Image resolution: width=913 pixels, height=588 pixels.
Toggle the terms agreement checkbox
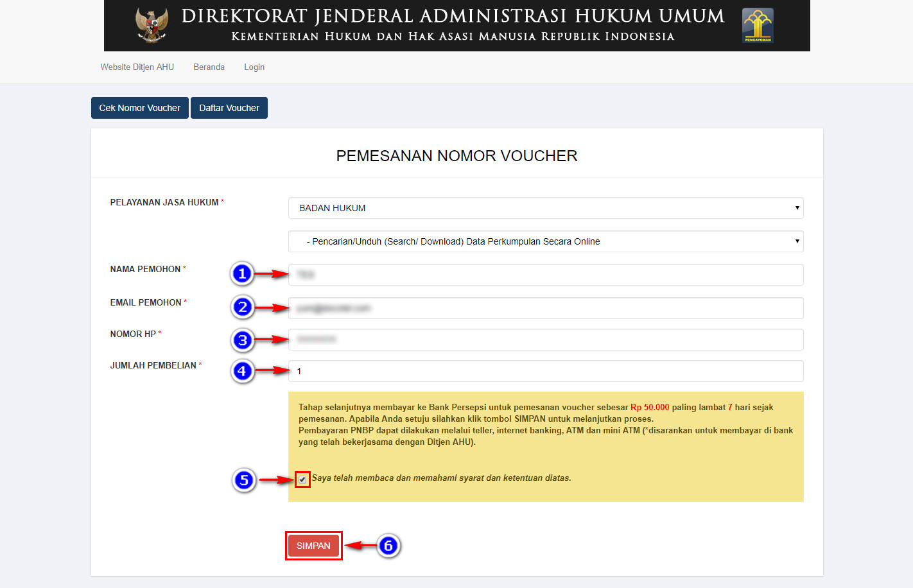(302, 480)
